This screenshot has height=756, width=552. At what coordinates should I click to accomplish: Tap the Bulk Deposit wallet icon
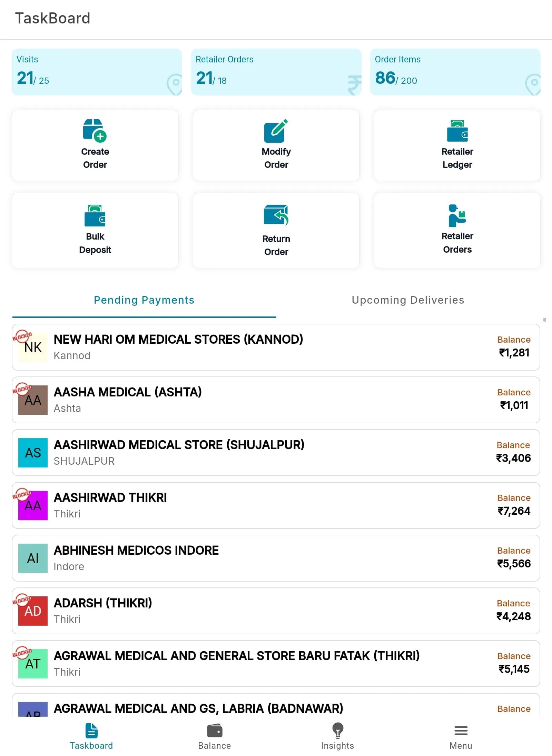[95, 216]
